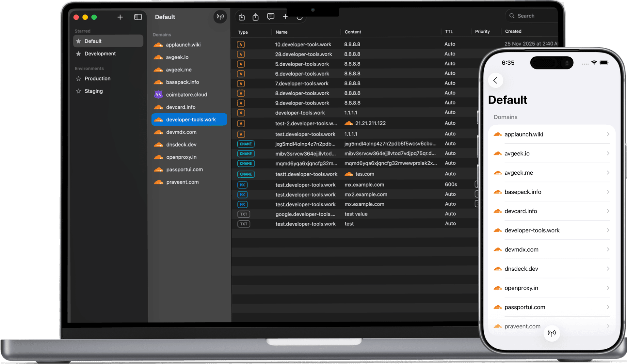Tap chevron on dnsdeck.dev phone row
The width and height of the screenshot is (627, 364).
(x=608, y=269)
